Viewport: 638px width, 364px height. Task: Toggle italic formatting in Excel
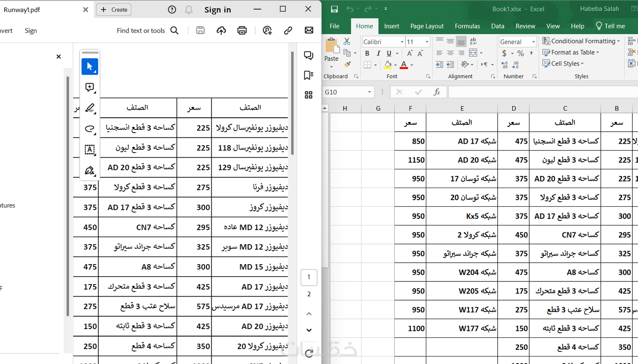[x=378, y=53]
